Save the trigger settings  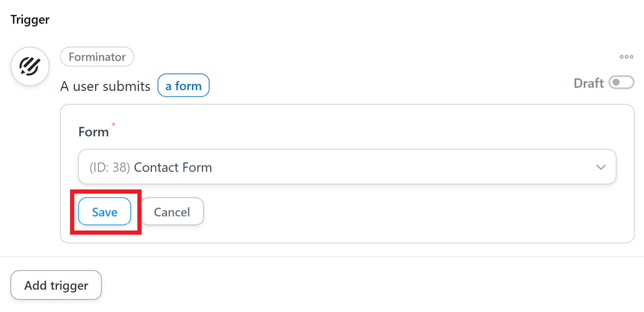(105, 212)
